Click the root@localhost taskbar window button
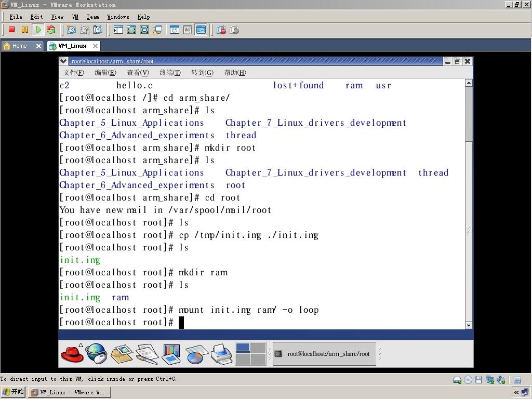This screenshot has width=532, height=399. coord(324,353)
